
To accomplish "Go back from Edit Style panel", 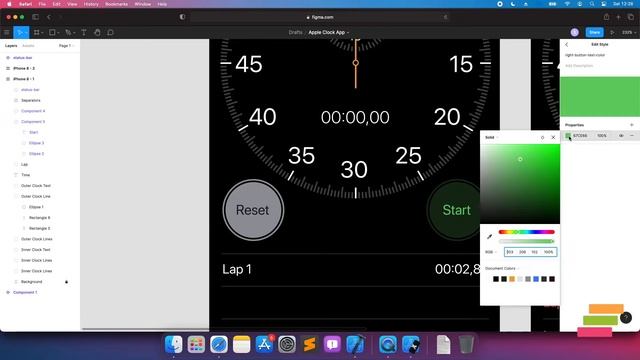I will (567, 44).
